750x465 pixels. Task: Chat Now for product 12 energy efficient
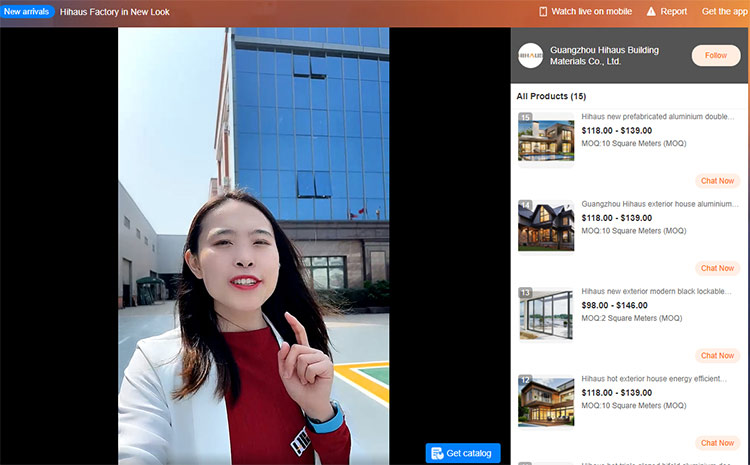(x=717, y=443)
